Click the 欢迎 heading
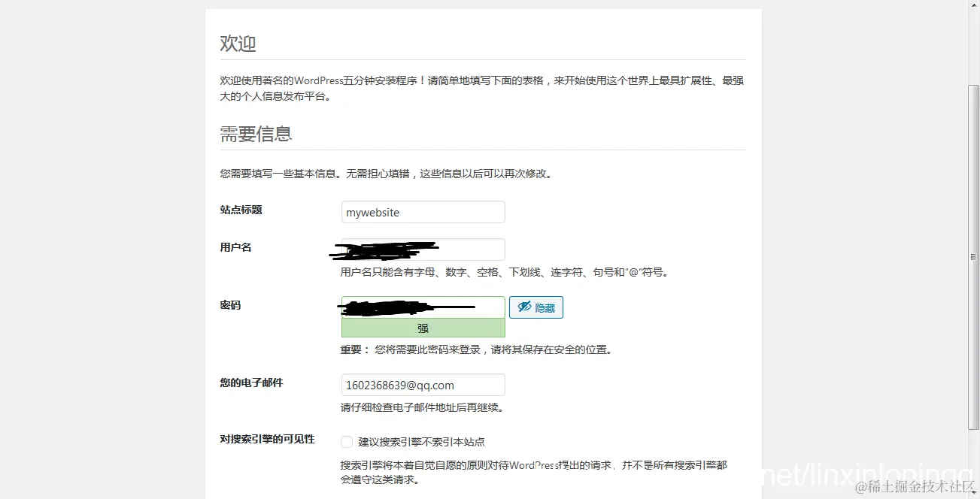 tap(238, 43)
